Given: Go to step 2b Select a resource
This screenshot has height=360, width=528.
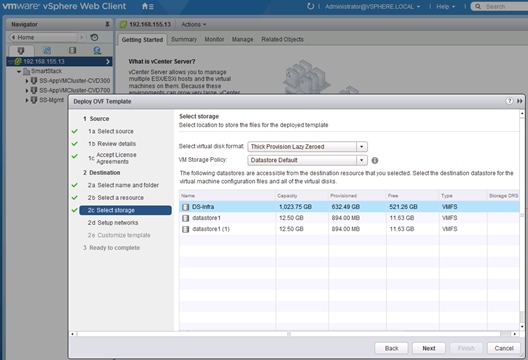Looking at the screenshot, I should click(116, 198).
